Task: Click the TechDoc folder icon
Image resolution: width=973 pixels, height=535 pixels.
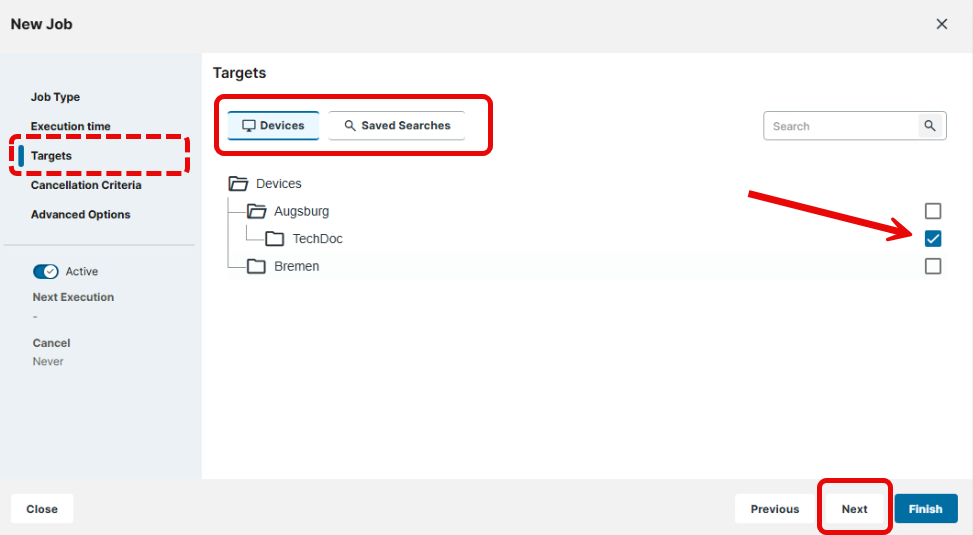Action: click(x=275, y=239)
